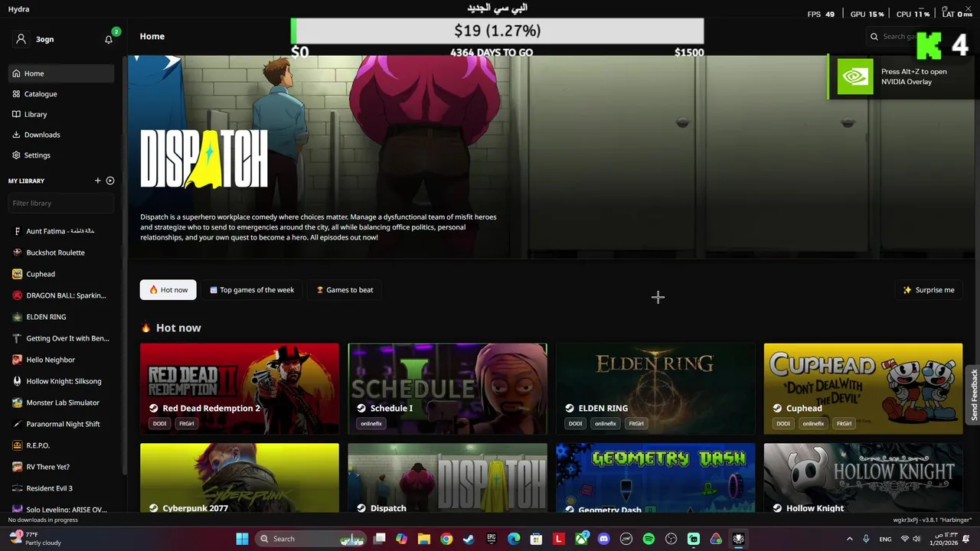Switch to Top games of the week
The image size is (980, 551).
pos(252,290)
